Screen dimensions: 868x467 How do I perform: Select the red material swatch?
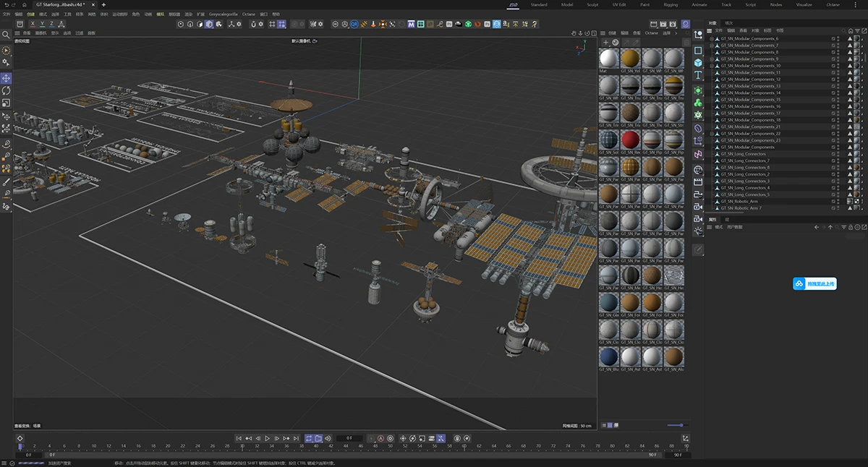point(631,140)
